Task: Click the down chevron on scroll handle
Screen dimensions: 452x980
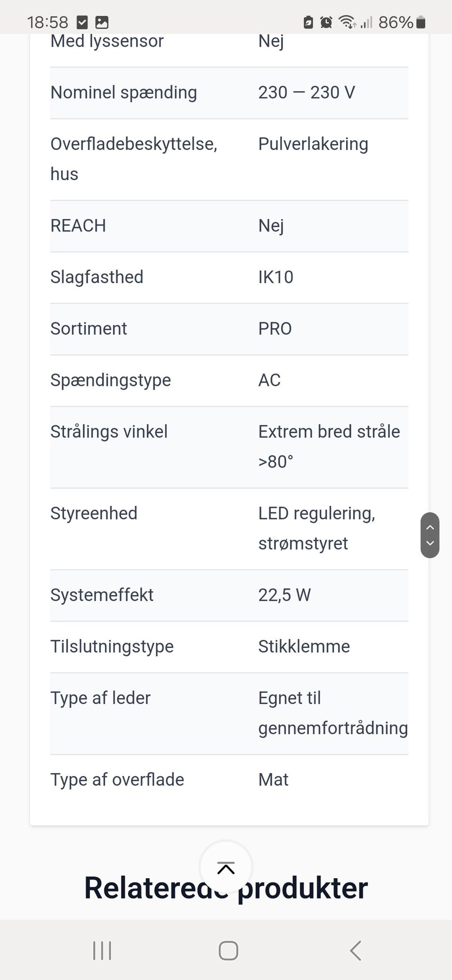Action: [430, 543]
